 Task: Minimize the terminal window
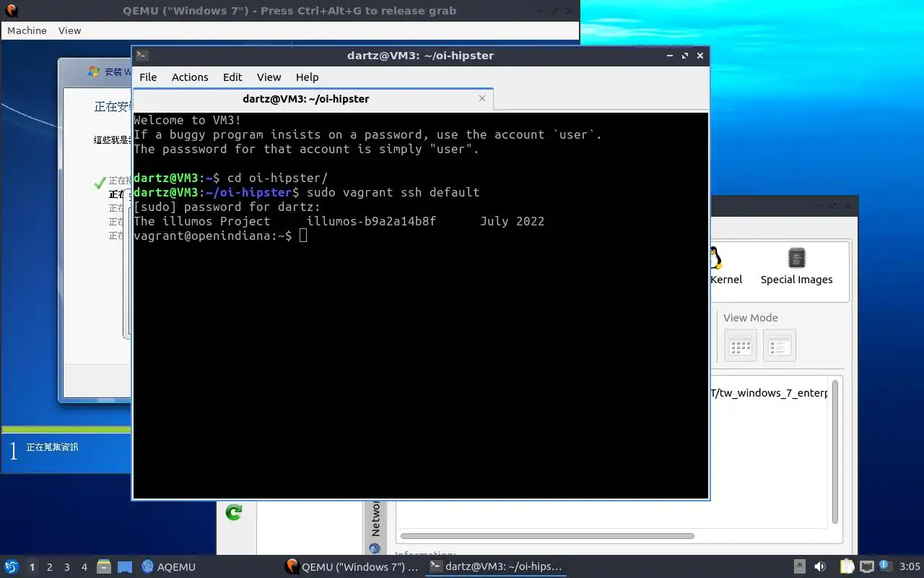coord(670,56)
